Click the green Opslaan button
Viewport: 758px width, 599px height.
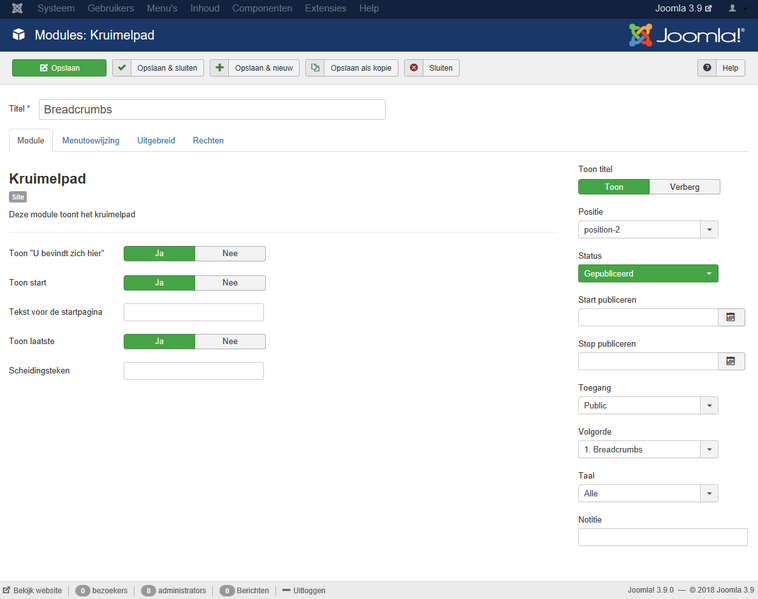pyautogui.click(x=59, y=68)
